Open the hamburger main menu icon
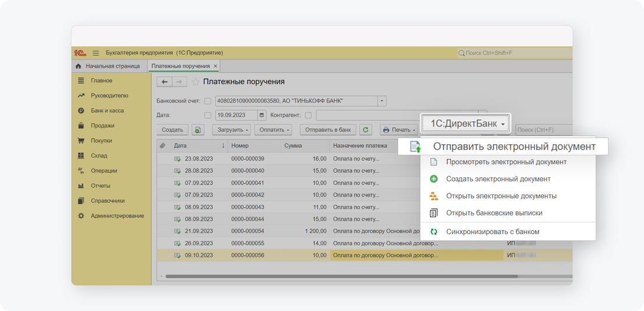644x311 pixels. pyautogui.click(x=96, y=53)
